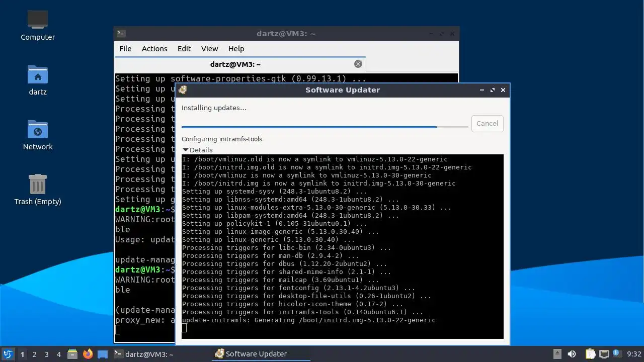Click the 'Configuring initramfs-tools' status text
The image size is (644, 362).
point(222,139)
